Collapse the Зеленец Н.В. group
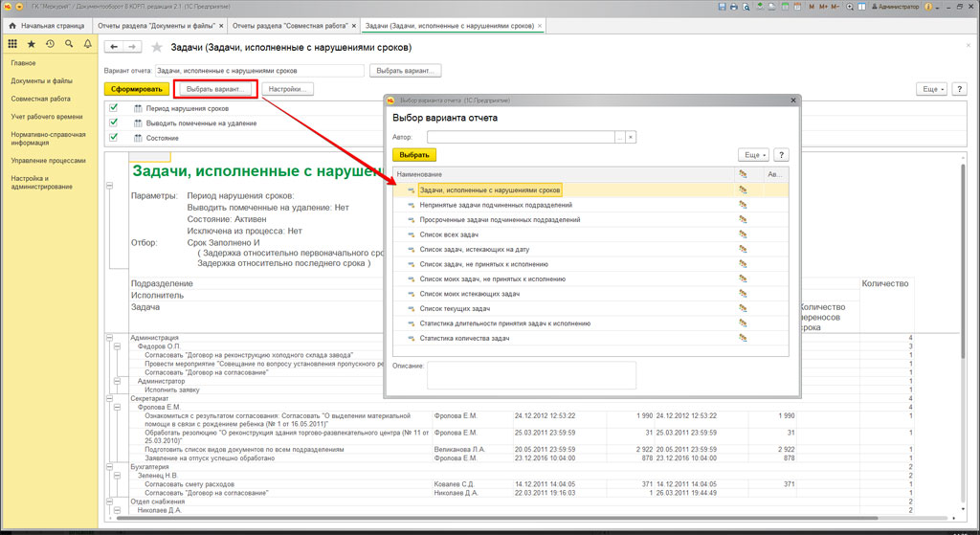The image size is (980, 535). coord(117,476)
